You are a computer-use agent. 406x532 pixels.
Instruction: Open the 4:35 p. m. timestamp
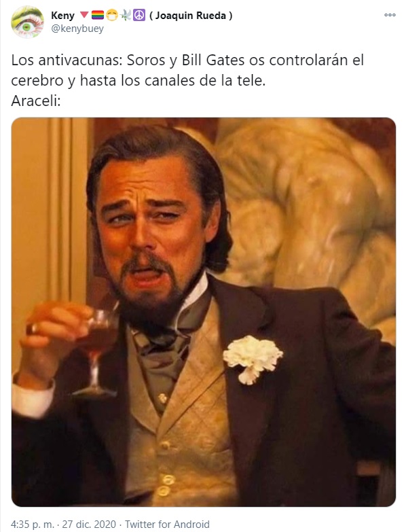[33, 525]
